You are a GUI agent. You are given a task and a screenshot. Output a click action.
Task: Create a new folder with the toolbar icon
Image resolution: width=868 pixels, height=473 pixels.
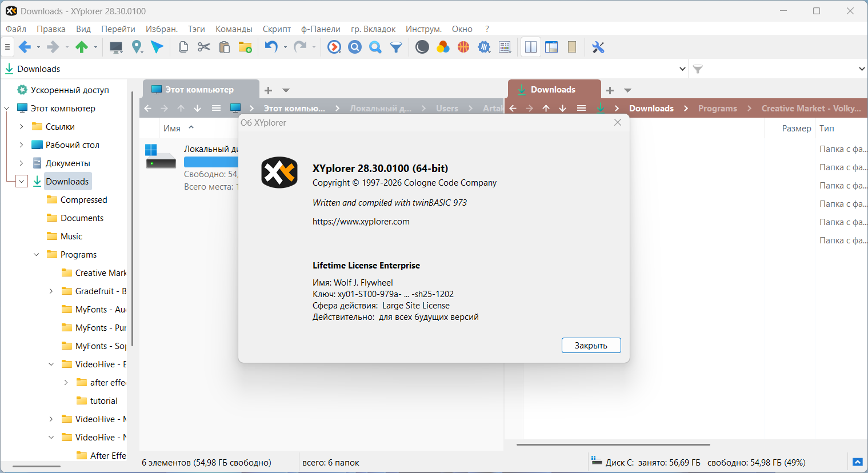pyautogui.click(x=245, y=47)
